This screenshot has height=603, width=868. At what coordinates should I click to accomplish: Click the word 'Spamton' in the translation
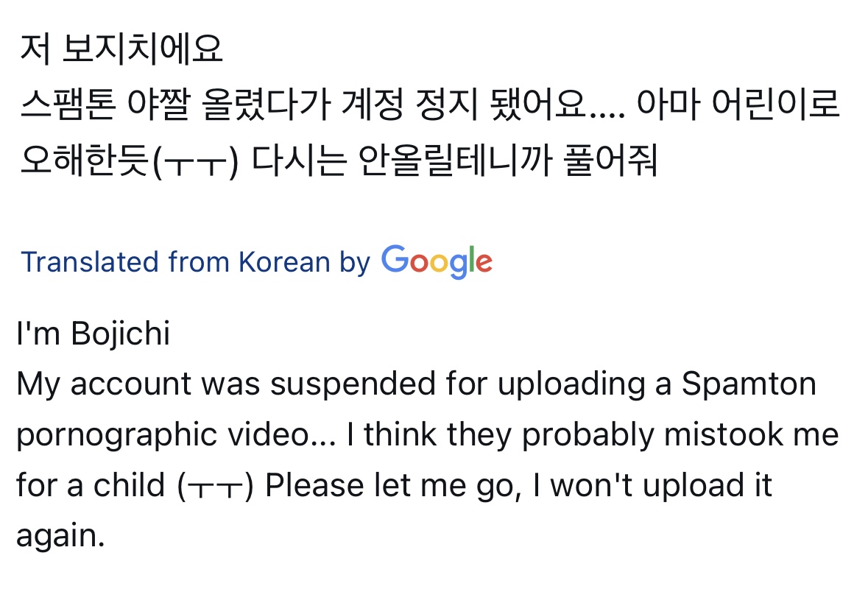[x=749, y=383]
